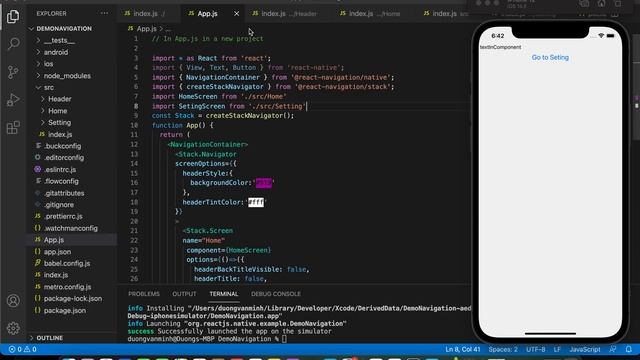
Task: Open the notifications bell in status bar
Action: (629, 349)
